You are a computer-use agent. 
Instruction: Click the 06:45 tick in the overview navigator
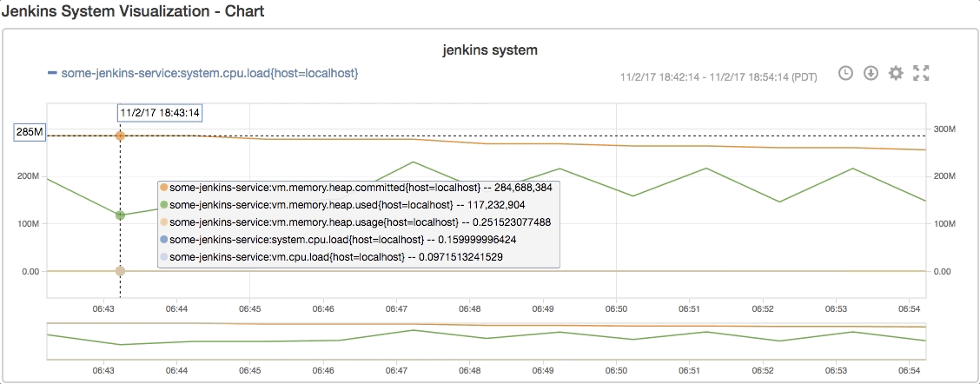249,371
